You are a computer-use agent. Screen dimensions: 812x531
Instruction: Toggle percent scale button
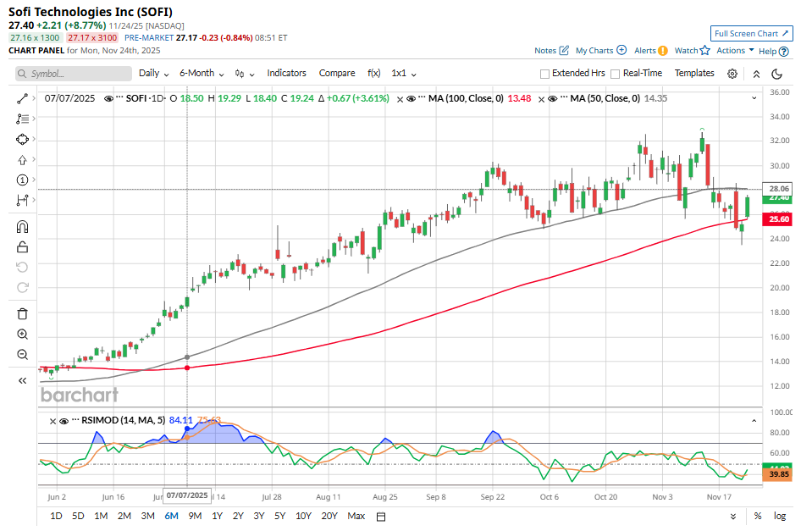(758, 516)
